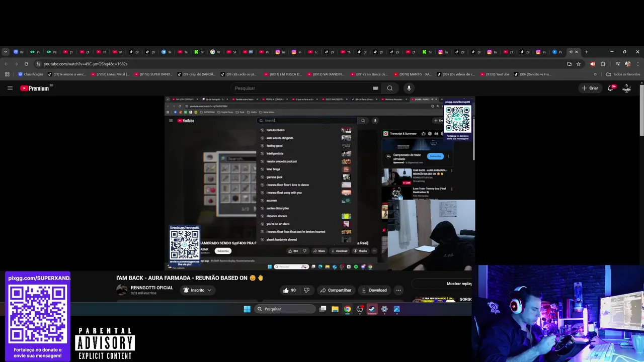The image size is (644, 362).
Task: Click Chrome's back arrow
Action: (x=6, y=64)
